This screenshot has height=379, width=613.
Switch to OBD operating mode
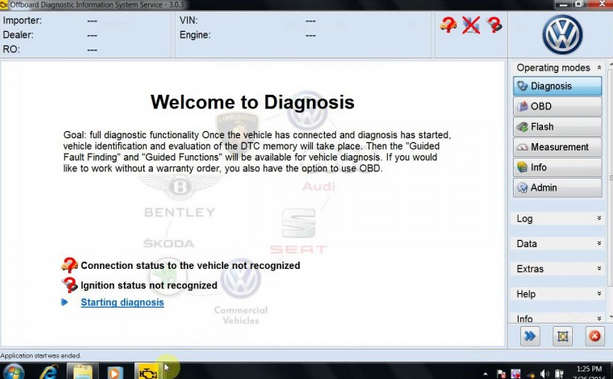tap(557, 106)
